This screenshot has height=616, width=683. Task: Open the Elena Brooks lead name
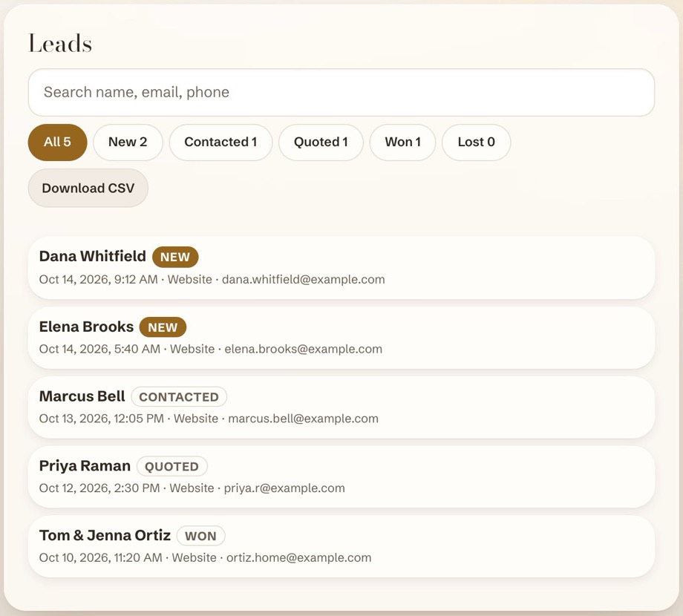[86, 327]
